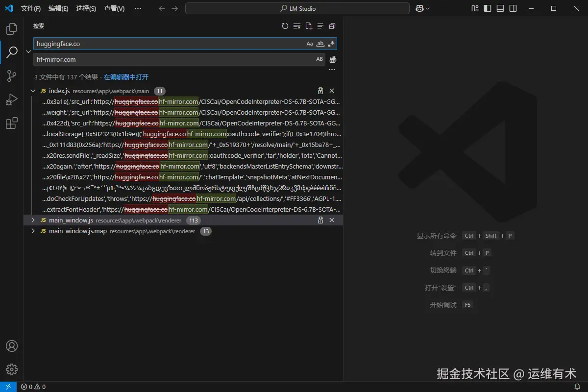
Task: Open the 编辑 menu
Action: tap(59, 8)
